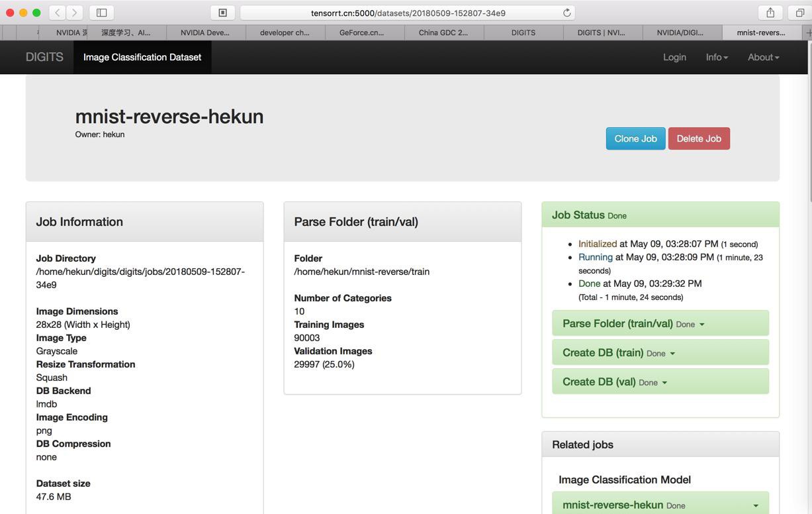Switch to the developer ch... tab

click(285, 32)
